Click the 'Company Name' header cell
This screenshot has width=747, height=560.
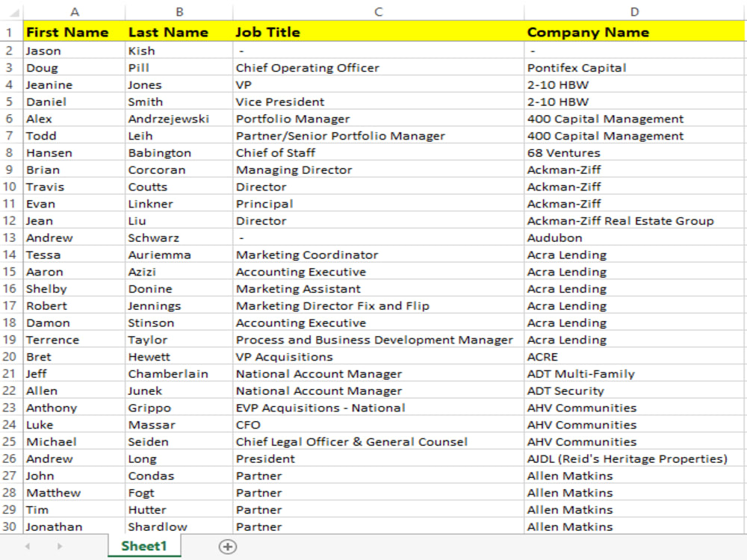634,32
